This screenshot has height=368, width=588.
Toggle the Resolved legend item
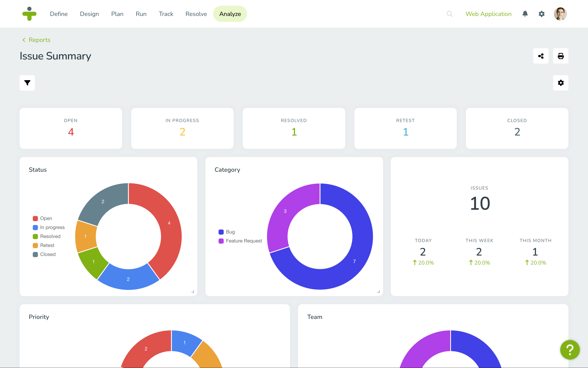coord(47,236)
